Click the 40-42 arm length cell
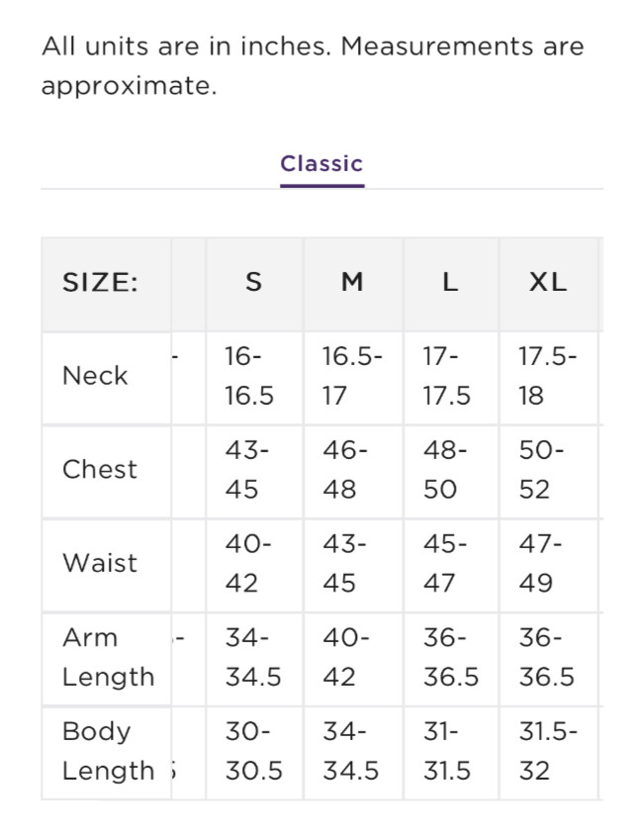This screenshot has height=840, width=626. point(346,657)
